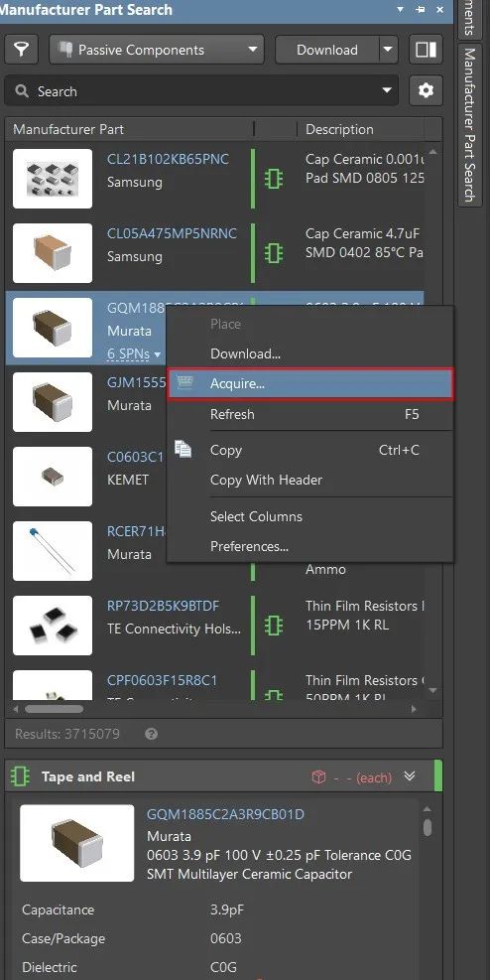Choose Acquire... from context menu
Screen dimensions: 490x980
[x=310, y=383]
